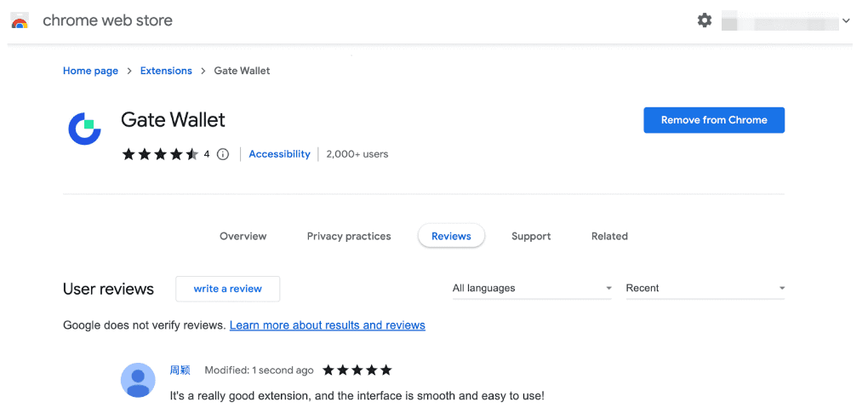The image size is (868, 419).
Task: Open the Privacy practices tab
Action: [x=349, y=237]
